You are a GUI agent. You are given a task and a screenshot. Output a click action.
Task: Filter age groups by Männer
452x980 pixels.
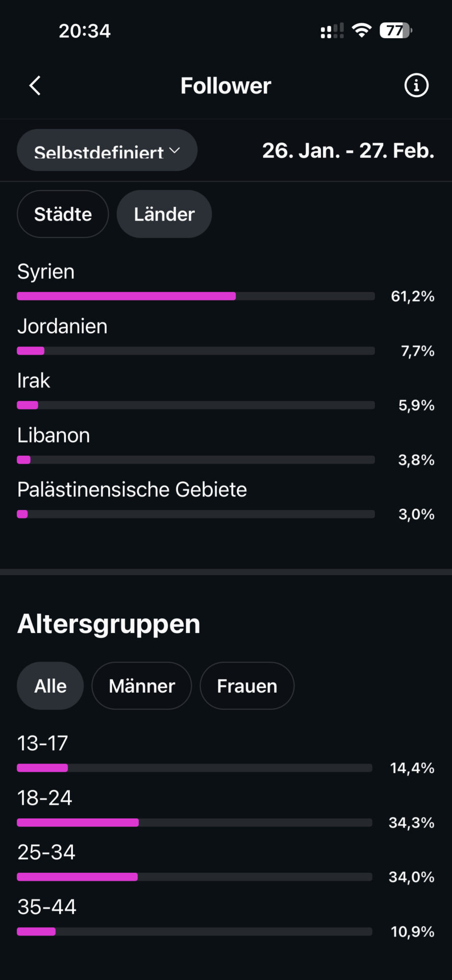(142, 686)
